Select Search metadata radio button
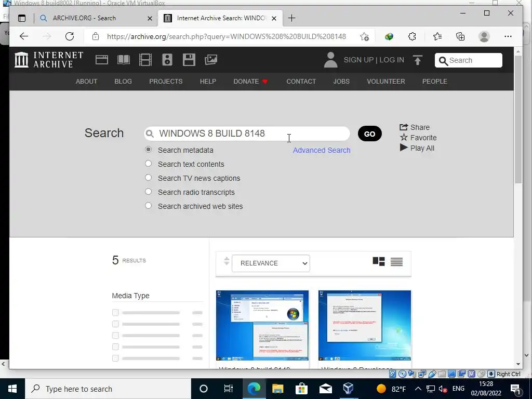 [x=148, y=150]
